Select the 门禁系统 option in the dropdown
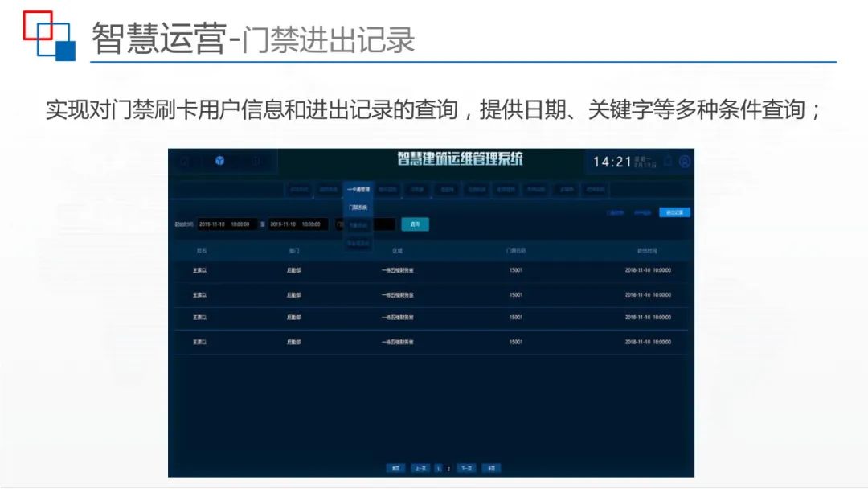Viewport: 868px width, 489px height. (x=358, y=208)
